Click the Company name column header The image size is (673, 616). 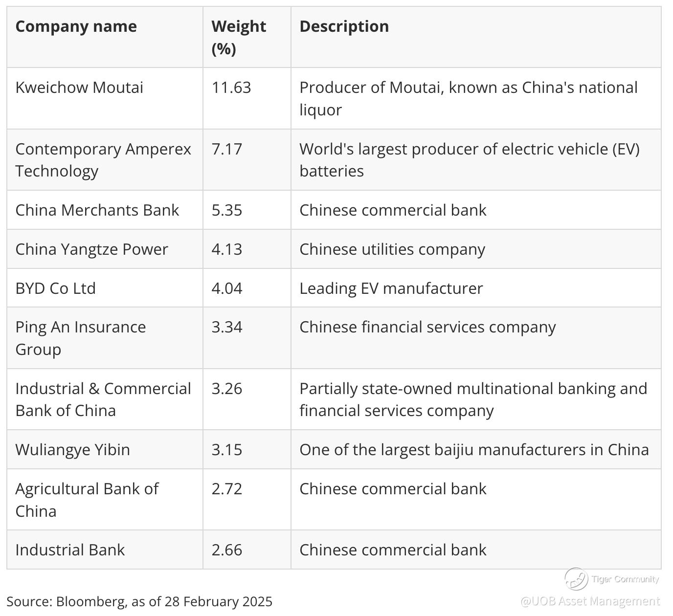(x=76, y=26)
